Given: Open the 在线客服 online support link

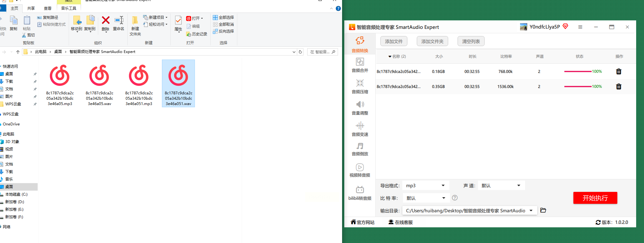Looking at the screenshot, I should [x=400, y=222].
